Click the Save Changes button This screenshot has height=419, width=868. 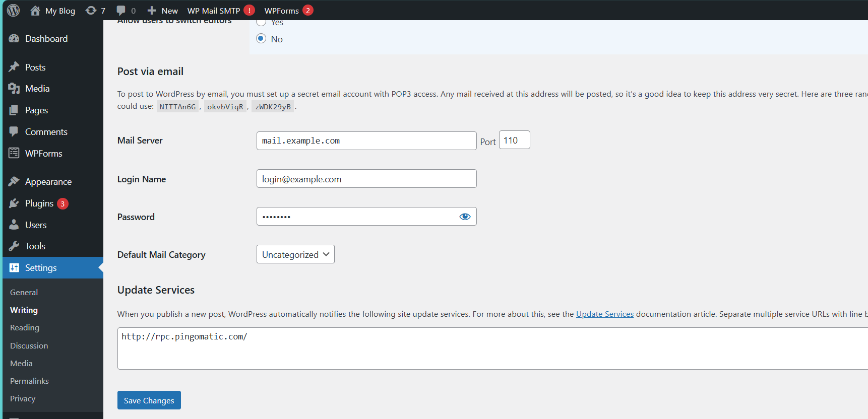pyautogui.click(x=149, y=400)
